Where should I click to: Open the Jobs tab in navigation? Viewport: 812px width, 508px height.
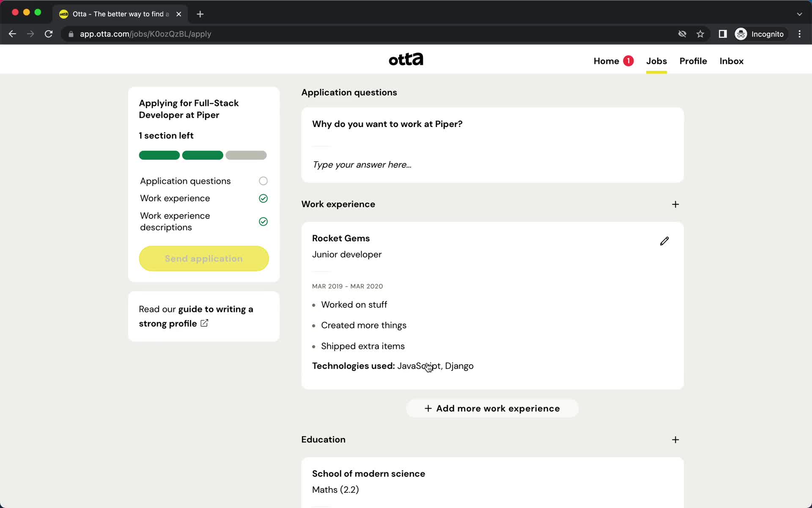pyautogui.click(x=656, y=61)
